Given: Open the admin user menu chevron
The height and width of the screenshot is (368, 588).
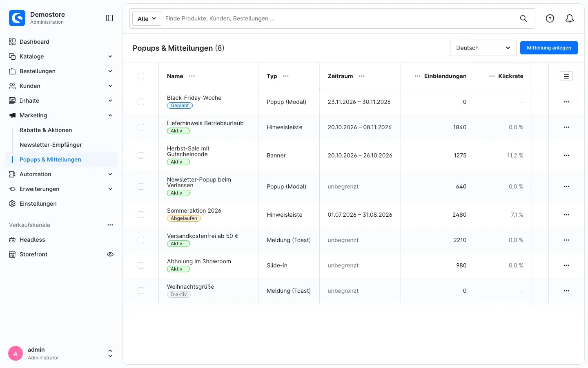Looking at the screenshot, I should coord(110,353).
